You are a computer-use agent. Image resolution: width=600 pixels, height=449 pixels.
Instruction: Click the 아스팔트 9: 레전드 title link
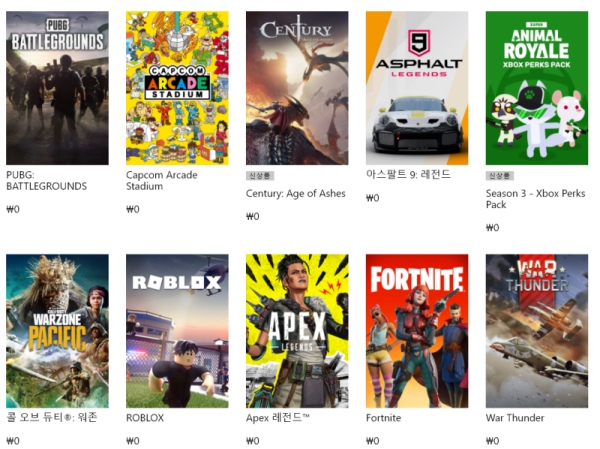pyautogui.click(x=408, y=175)
